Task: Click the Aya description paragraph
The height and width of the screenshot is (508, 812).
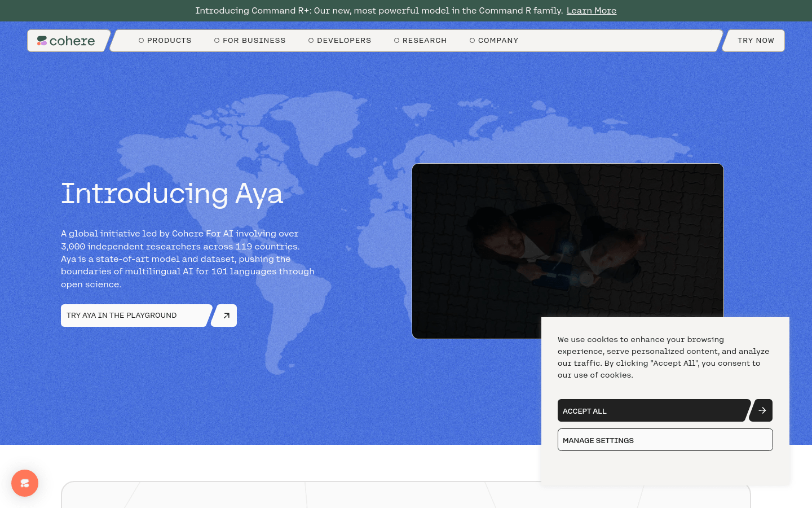Action: 188,259
